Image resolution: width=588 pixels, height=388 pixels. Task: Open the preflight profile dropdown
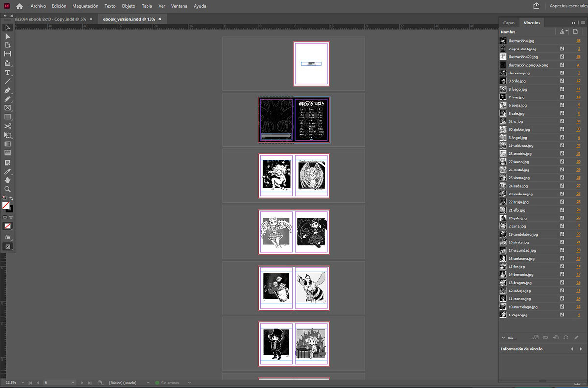pos(148,382)
